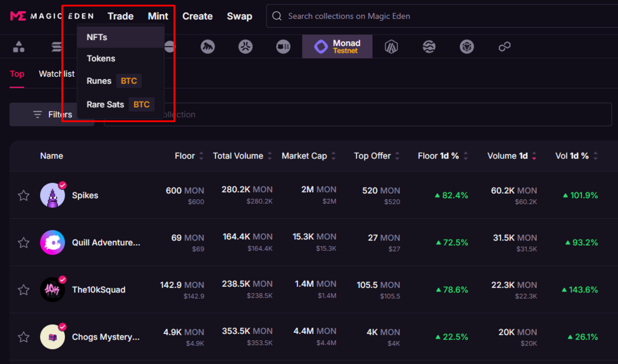The height and width of the screenshot is (364, 618).
Task: Open the Quill Adventure collection avatar
Action: [53, 242]
